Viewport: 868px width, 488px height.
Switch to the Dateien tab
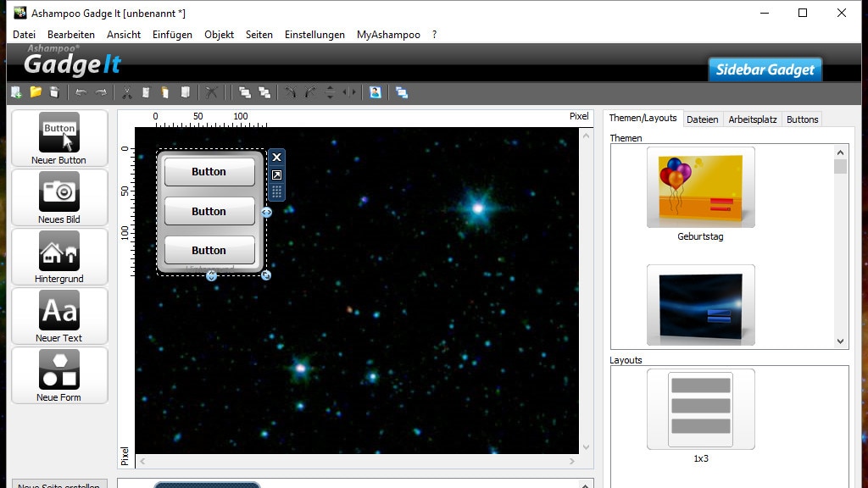coord(702,119)
